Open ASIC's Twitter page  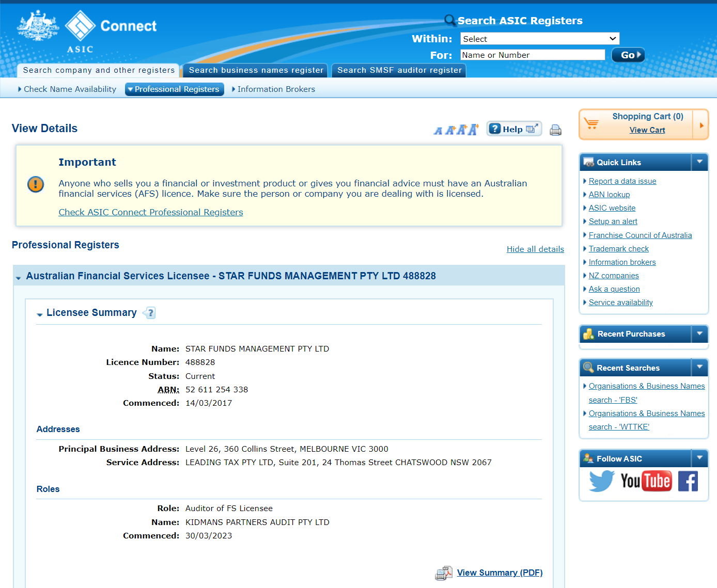tap(602, 481)
